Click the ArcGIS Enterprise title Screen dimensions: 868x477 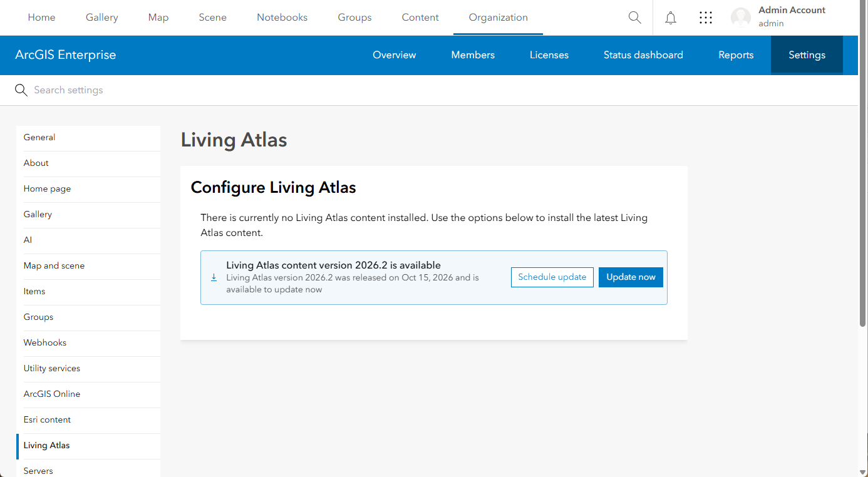[x=66, y=55]
